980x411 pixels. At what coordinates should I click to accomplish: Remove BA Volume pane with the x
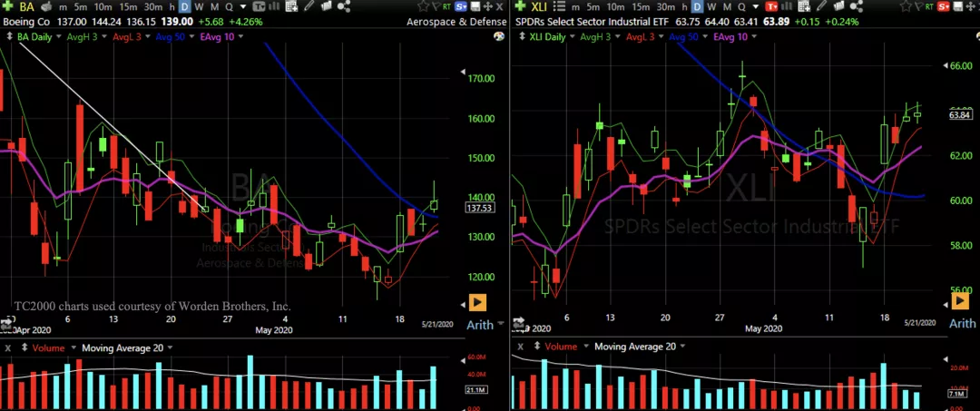tap(7, 347)
